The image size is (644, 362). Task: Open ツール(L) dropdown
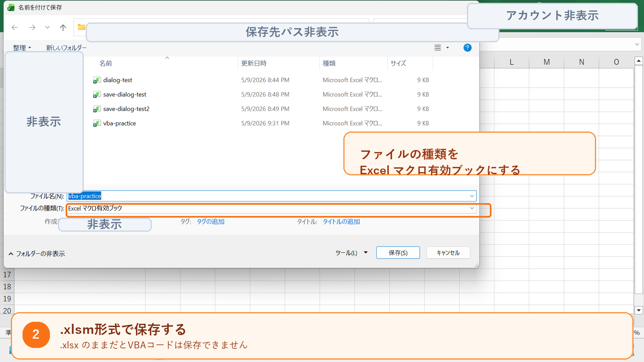(x=351, y=253)
